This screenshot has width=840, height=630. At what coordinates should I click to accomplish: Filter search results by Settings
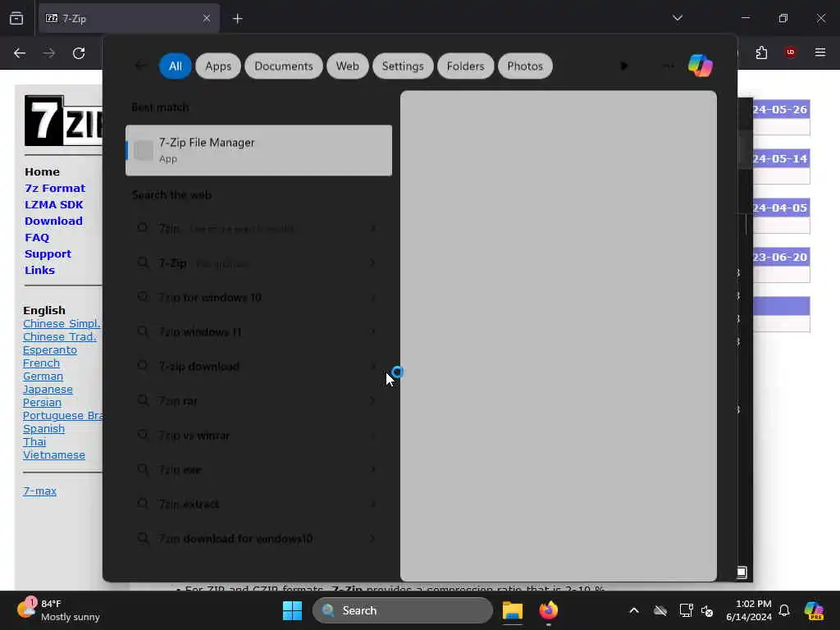(x=403, y=66)
